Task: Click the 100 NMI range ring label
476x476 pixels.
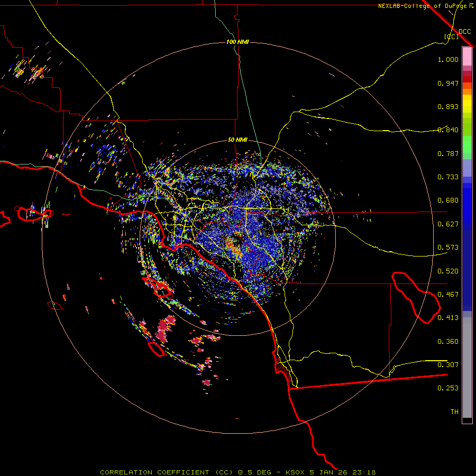Action: point(237,42)
